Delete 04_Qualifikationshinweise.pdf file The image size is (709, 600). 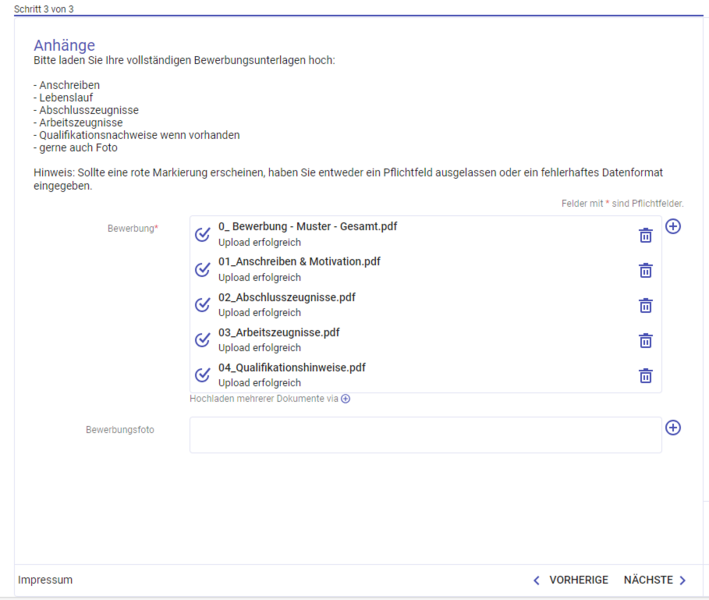pyautogui.click(x=645, y=376)
